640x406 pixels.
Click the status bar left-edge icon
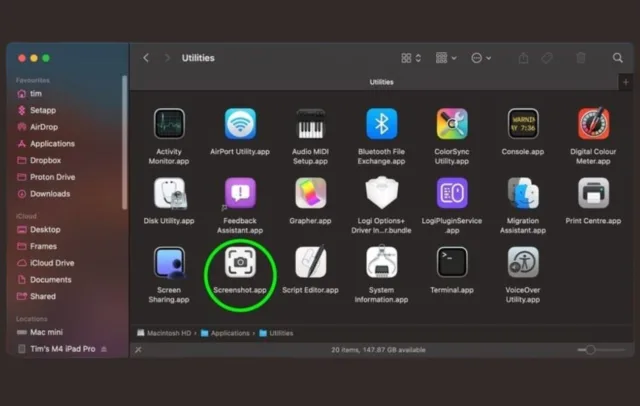point(138,350)
